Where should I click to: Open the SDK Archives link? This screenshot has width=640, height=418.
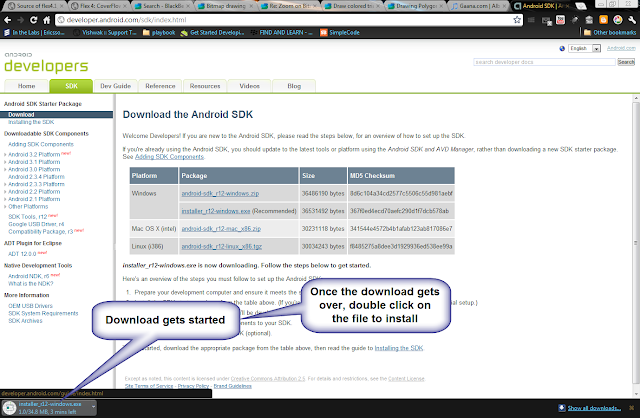[25, 321]
